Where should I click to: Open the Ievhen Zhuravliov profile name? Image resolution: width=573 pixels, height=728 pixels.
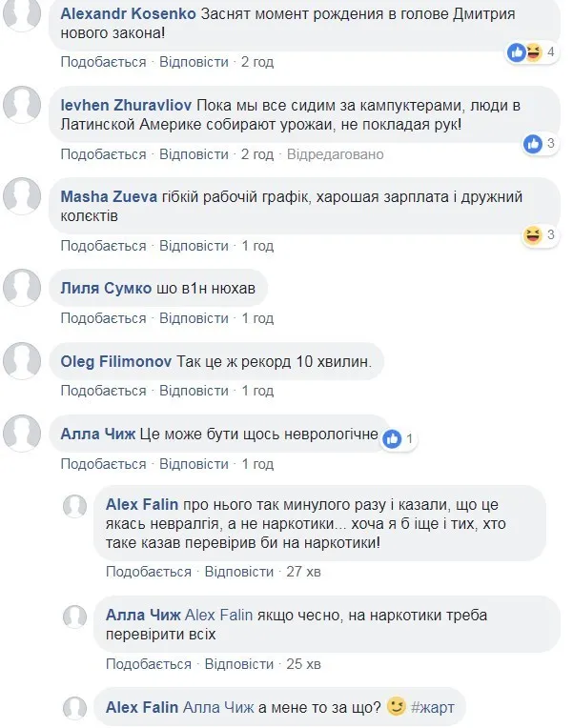point(126,106)
